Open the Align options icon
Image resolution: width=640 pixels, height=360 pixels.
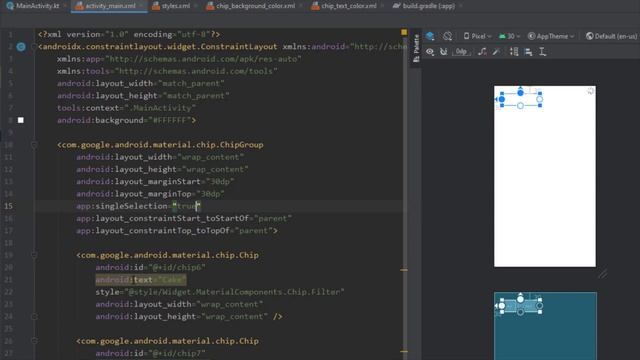[528, 52]
